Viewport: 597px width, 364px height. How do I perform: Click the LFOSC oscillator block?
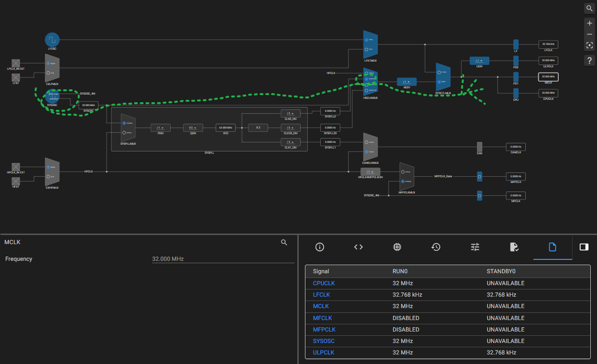tap(52, 40)
